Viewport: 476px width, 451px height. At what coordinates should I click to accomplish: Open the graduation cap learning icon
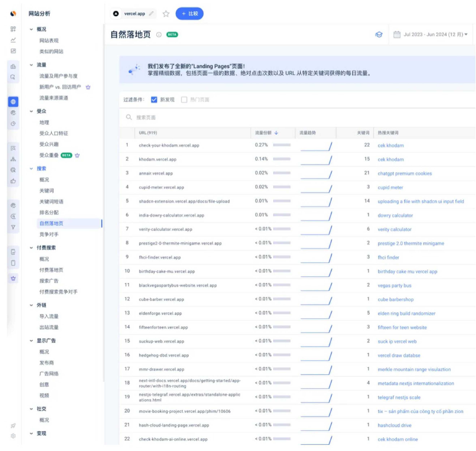379,35
